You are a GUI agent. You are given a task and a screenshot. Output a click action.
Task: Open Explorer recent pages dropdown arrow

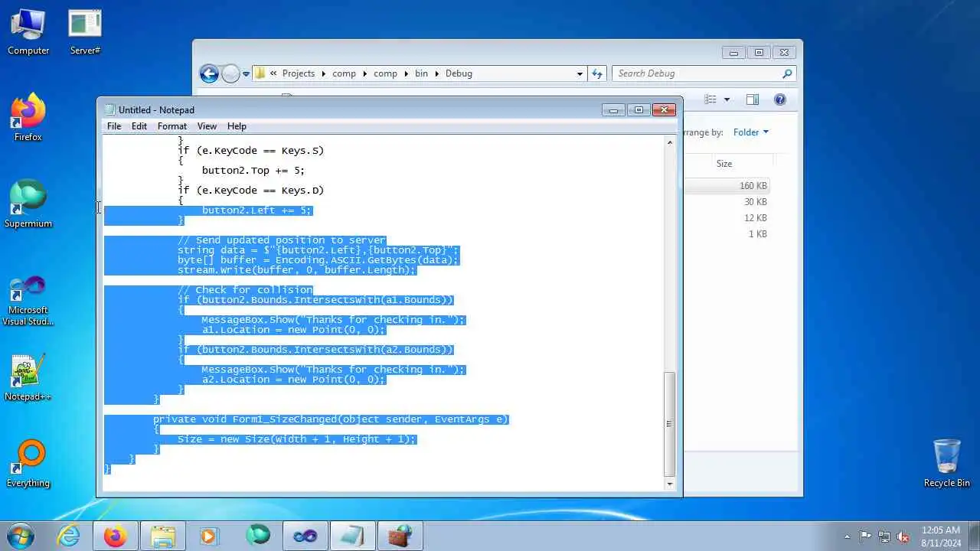tap(246, 73)
